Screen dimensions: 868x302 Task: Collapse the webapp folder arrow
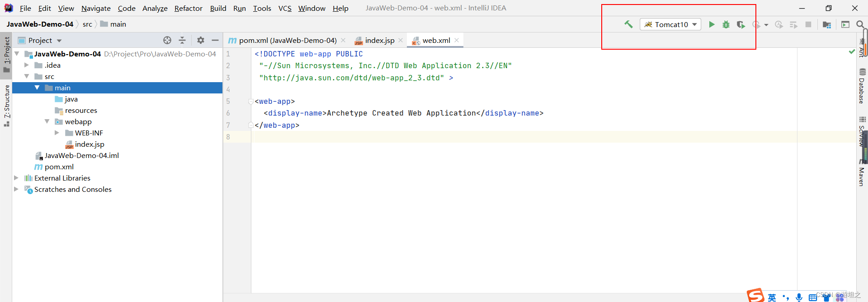(47, 121)
